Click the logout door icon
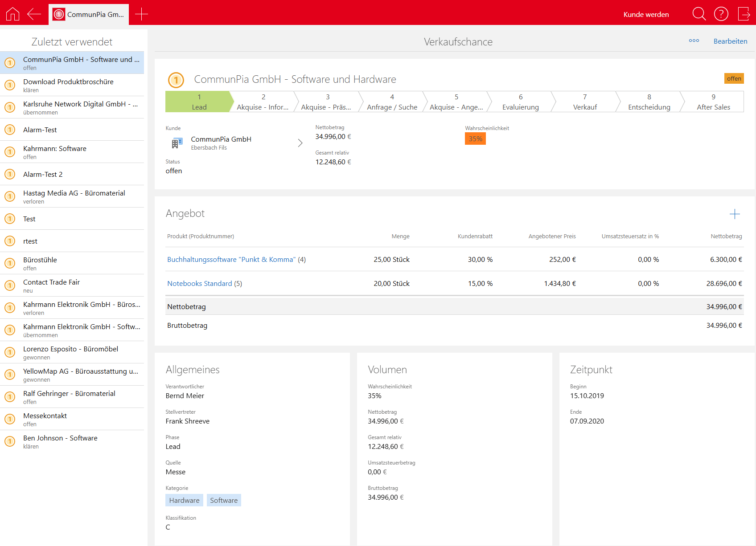The image size is (756, 546). click(x=744, y=14)
